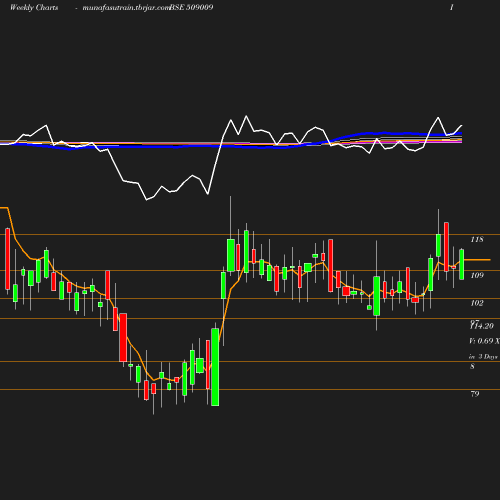Select the 118 price level label
The width and height of the screenshot is (500, 500).
pos(477,239)
